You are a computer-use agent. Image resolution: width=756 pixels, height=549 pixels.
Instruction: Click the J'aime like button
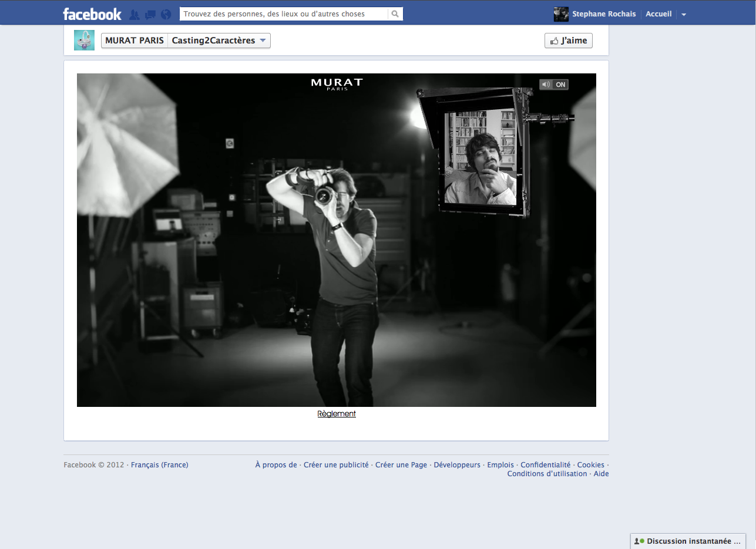point(568,41)
